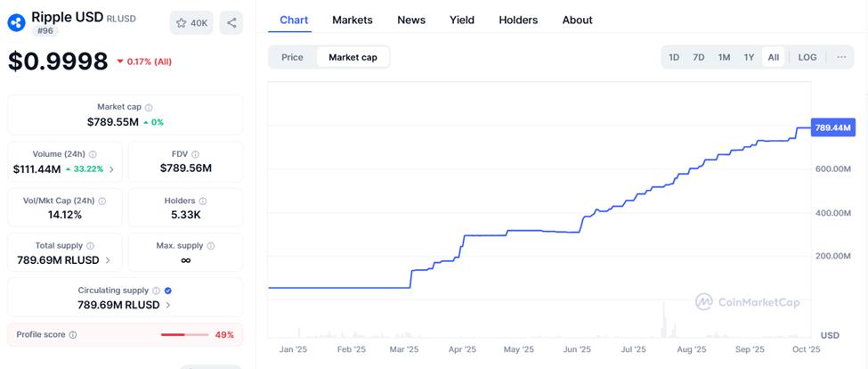Switch chart to Price view

pyautogui.click(x=292, y=57)
